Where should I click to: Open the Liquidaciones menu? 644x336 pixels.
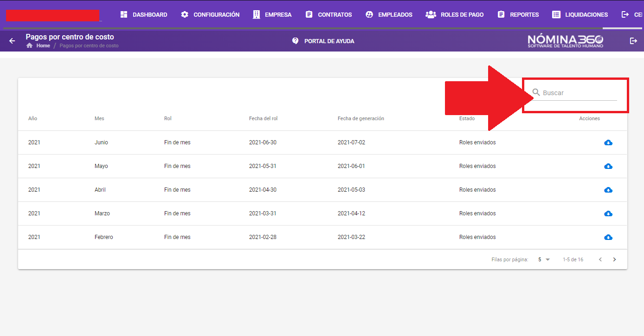pos(580,14)
